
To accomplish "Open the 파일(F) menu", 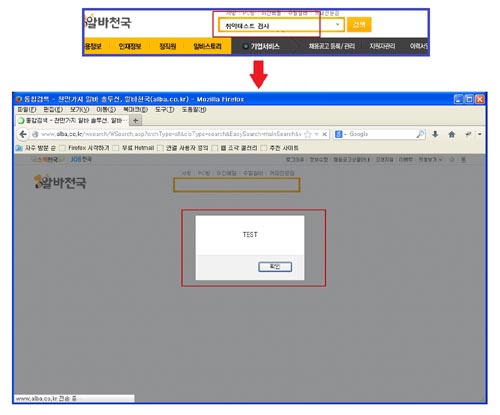I will (x=27, y=110).
